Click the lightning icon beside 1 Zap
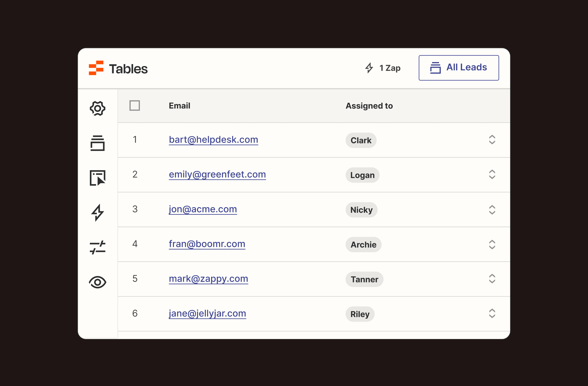Viewport: 588px width, 386px height. 369,68
